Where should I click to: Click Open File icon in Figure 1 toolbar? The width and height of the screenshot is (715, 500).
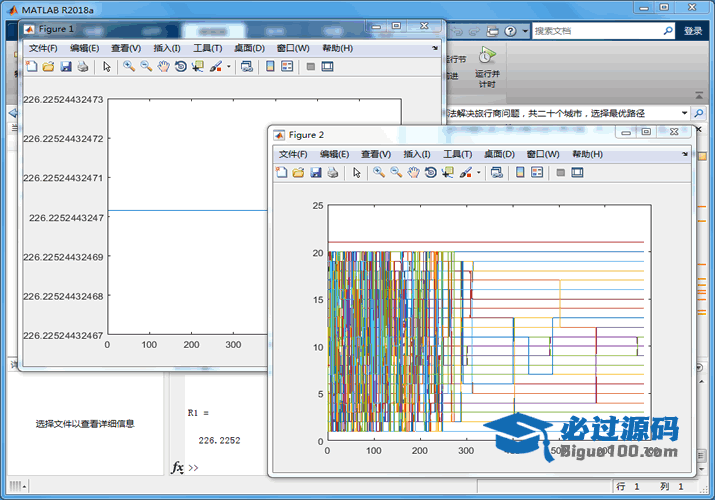coord(48,67)
